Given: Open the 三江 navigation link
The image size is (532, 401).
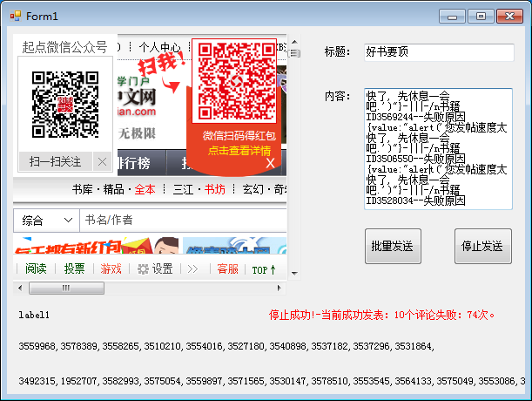Looking at the screenshot, I should [x=183, y=189].
